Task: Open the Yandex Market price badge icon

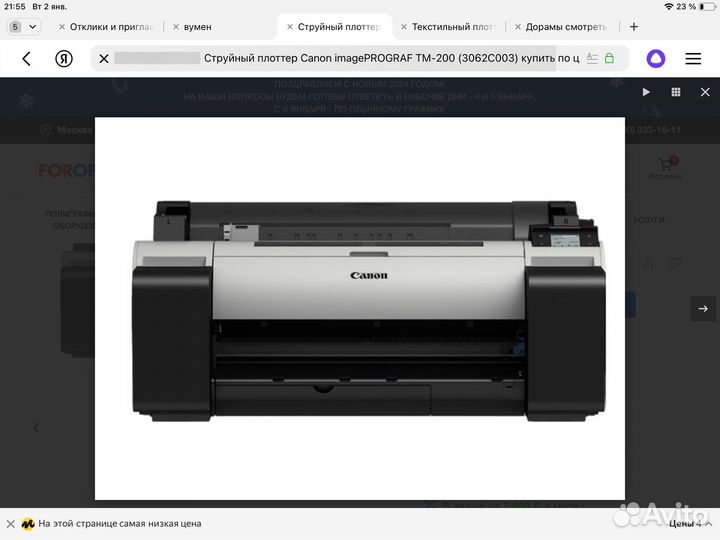Action: point(28,523)
